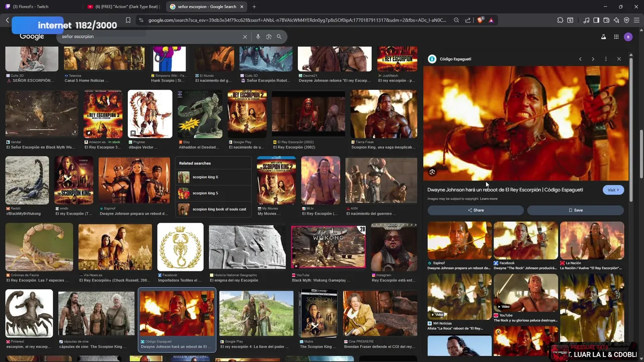Open the Etsy Akhaddon figure thumbnail
Screen dimensions: 644x362
click(200, 114)
